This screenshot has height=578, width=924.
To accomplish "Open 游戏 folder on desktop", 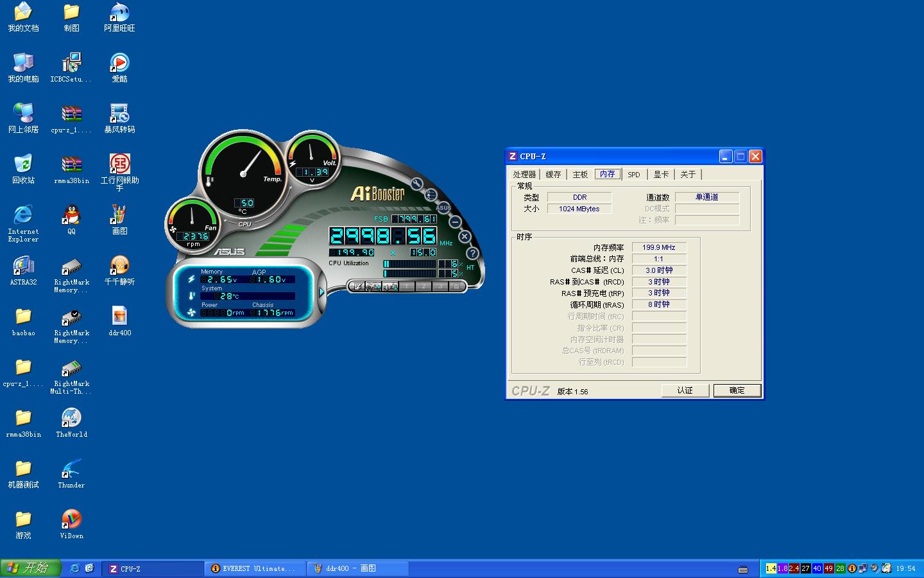I will point(23,525).
